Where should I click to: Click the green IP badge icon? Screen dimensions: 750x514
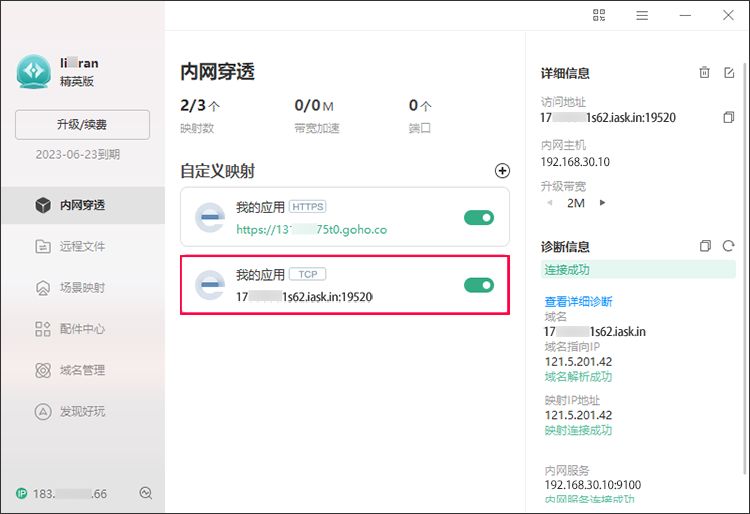22,493
